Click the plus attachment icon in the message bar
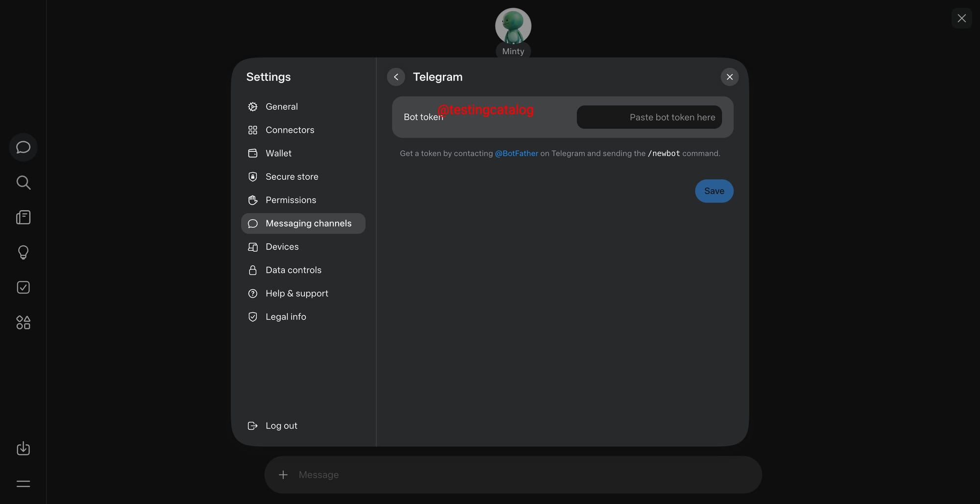980x504 pixels. click(283, 475)
